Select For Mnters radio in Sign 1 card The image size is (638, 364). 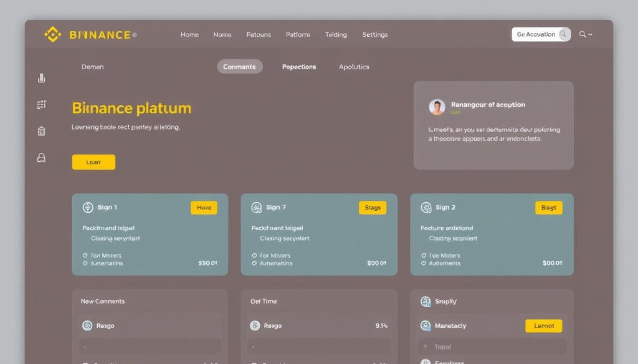tap(85, 256)
